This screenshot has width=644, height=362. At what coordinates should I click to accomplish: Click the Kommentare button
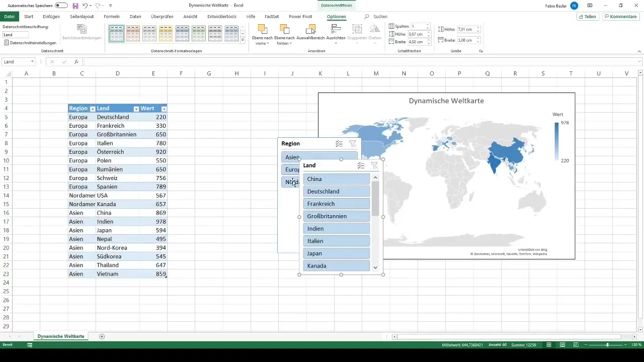621,17
